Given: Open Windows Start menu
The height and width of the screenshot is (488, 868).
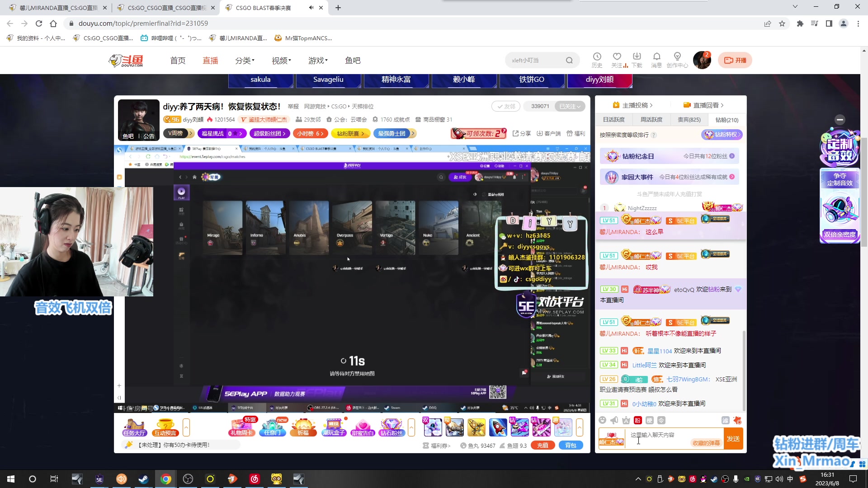Looking at the screenshot, I should pos(11,479).
